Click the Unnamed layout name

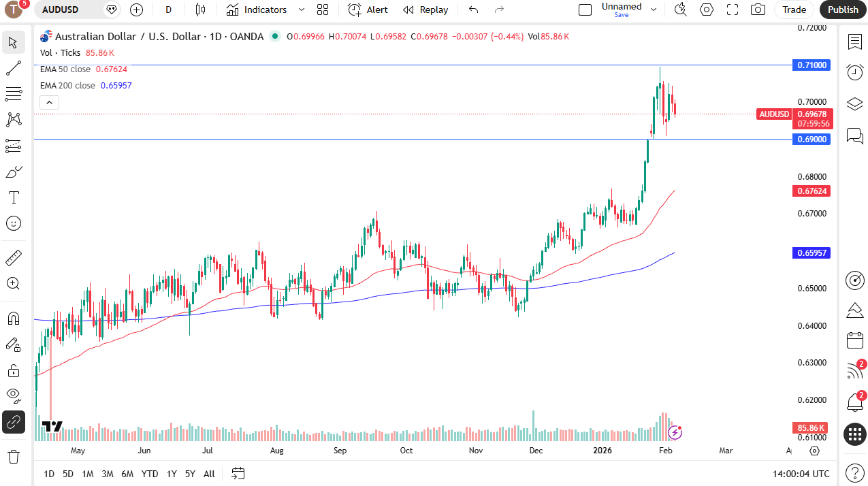pos(621,7)
